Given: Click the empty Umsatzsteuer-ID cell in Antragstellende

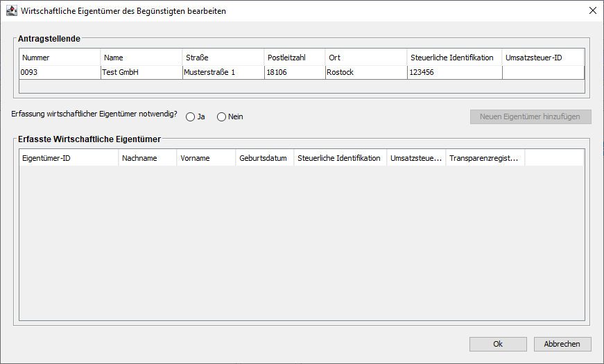Looking at the screenshot, I should click(x=543, y=72).
